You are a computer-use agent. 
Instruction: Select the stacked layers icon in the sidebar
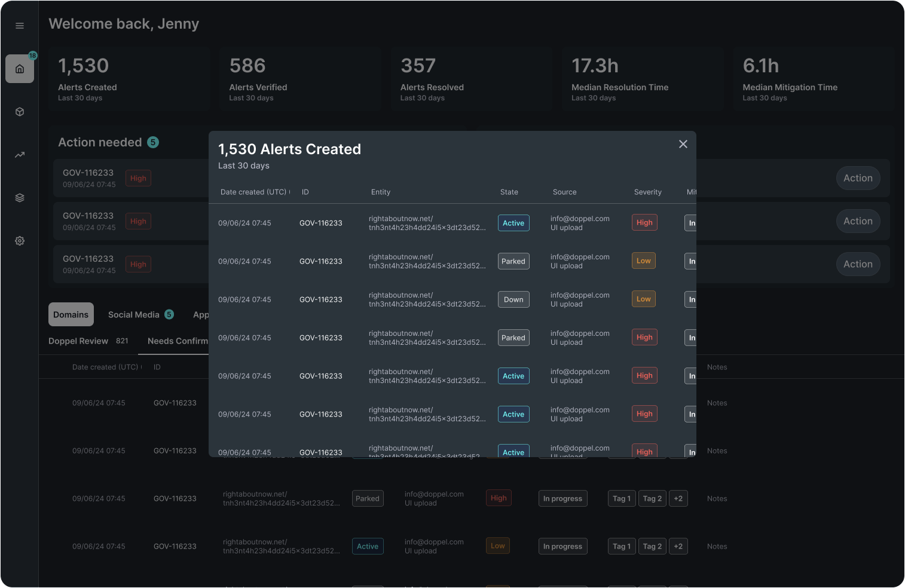[20, 198]
